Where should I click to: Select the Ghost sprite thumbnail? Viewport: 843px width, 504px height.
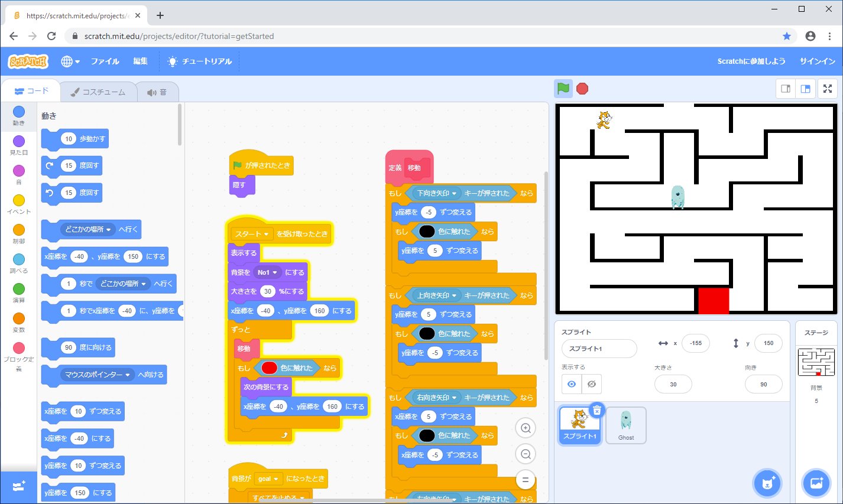point(625,425)
